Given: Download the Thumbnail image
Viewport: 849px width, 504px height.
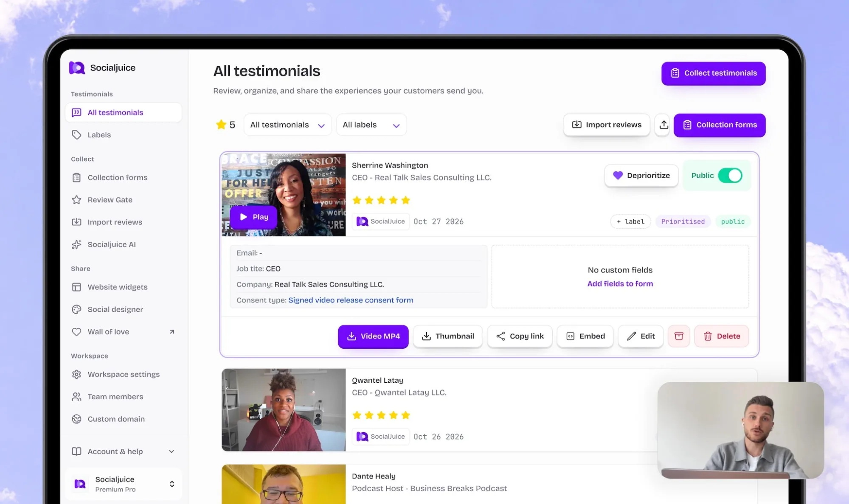Looking at the screenshot, I should [448, 336].
